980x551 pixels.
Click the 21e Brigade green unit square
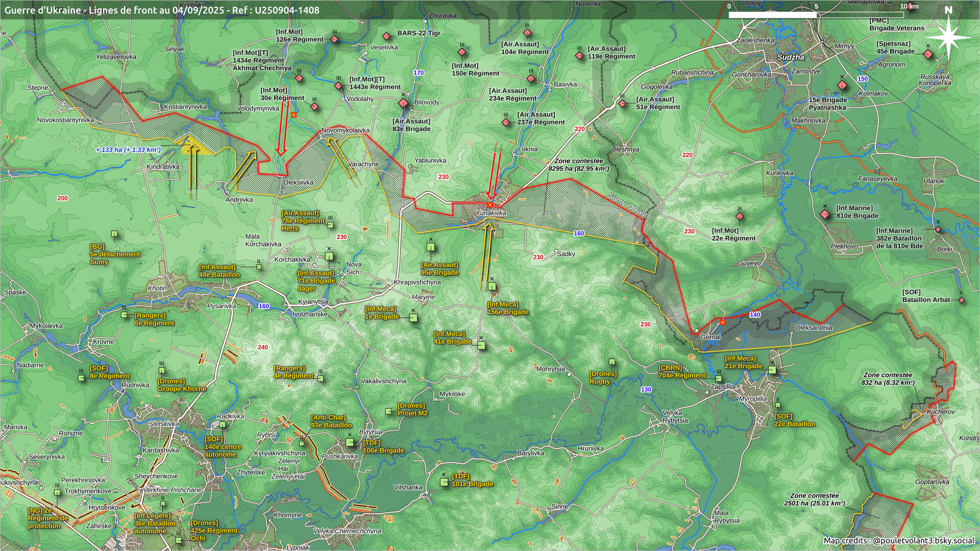click(x=772, y=370)
